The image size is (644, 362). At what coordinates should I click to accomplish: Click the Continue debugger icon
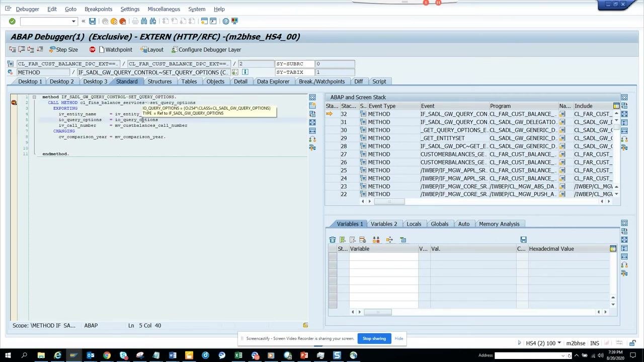pyautogui.click(x=40, y=49)
